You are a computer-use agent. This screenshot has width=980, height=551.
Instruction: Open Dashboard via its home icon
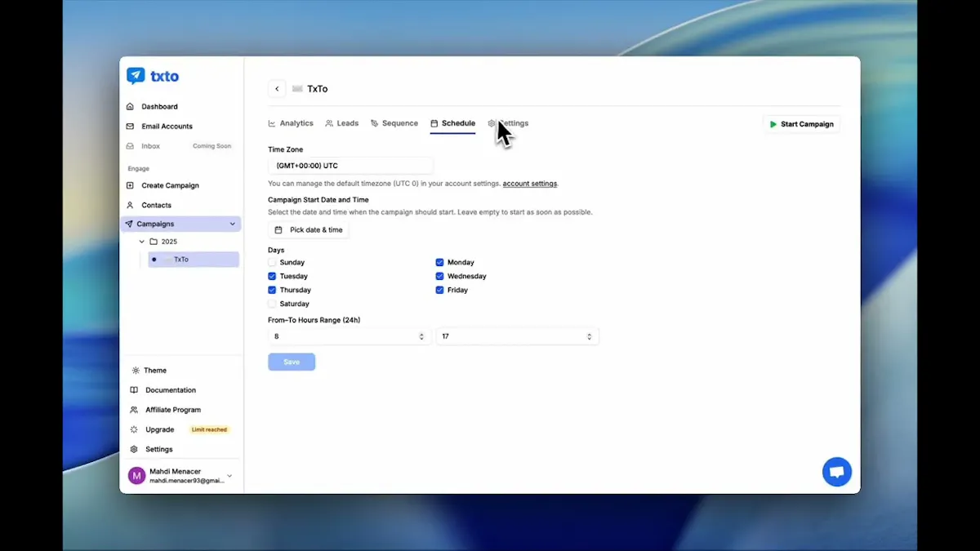point(130,107)
